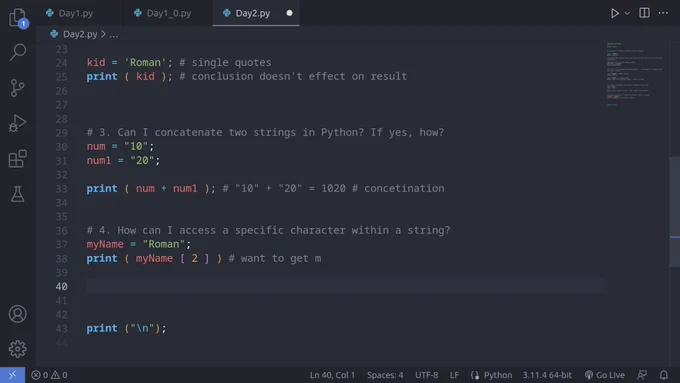Open problems panel via errors and warnings count
The height and width of the screenshot is (383, 680).
pos(49,375)
